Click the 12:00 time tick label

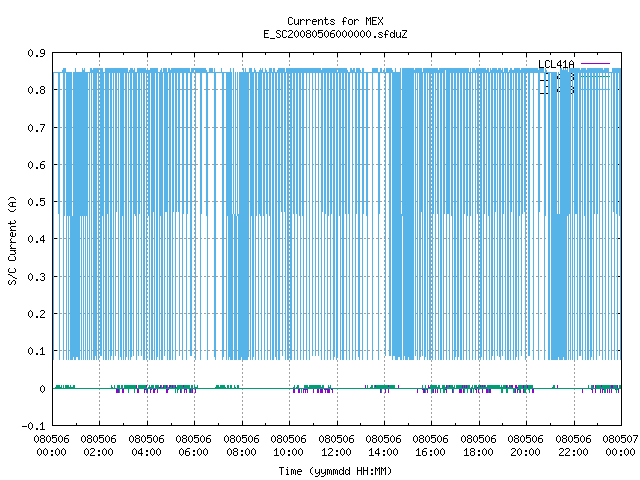pos(336,452)
